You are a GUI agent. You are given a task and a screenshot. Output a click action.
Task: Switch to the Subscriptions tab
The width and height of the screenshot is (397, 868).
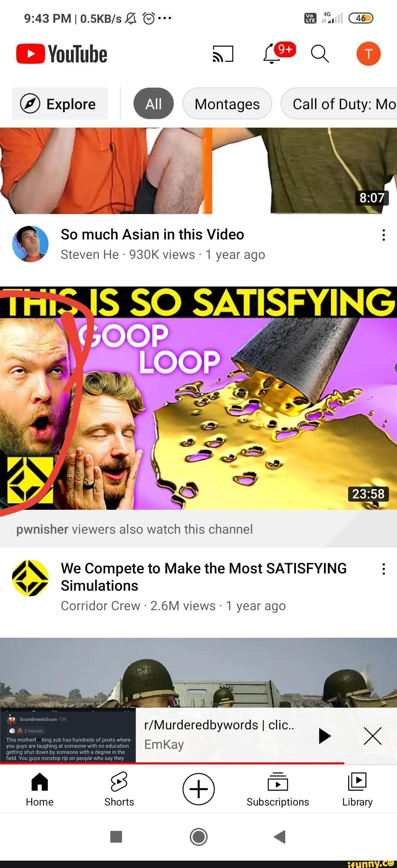coord(278,789)
